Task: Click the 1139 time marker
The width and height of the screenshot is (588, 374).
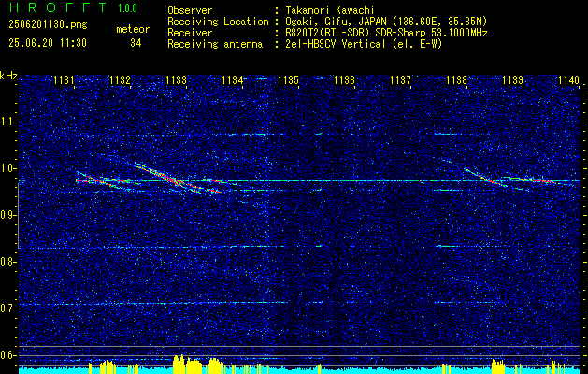Action: click(x=512, y=80)
